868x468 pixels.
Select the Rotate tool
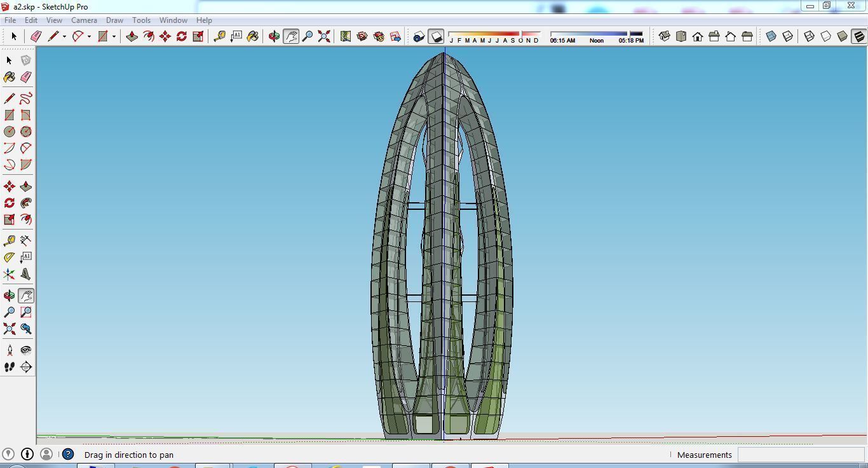point(10,202)
